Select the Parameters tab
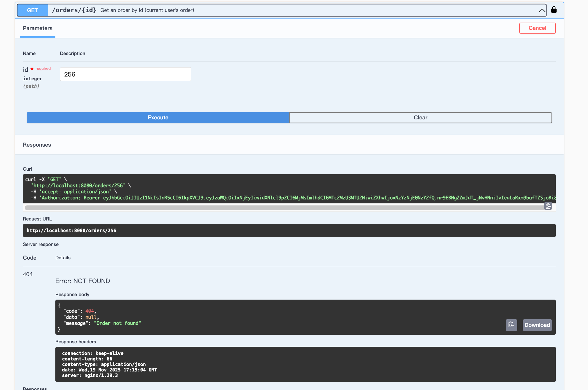 coord(38,28)
